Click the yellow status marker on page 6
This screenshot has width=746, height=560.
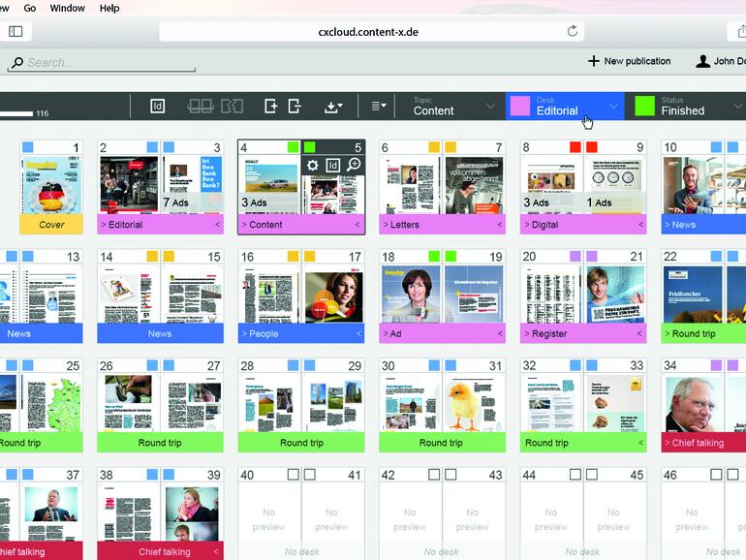tap(434, 147)
